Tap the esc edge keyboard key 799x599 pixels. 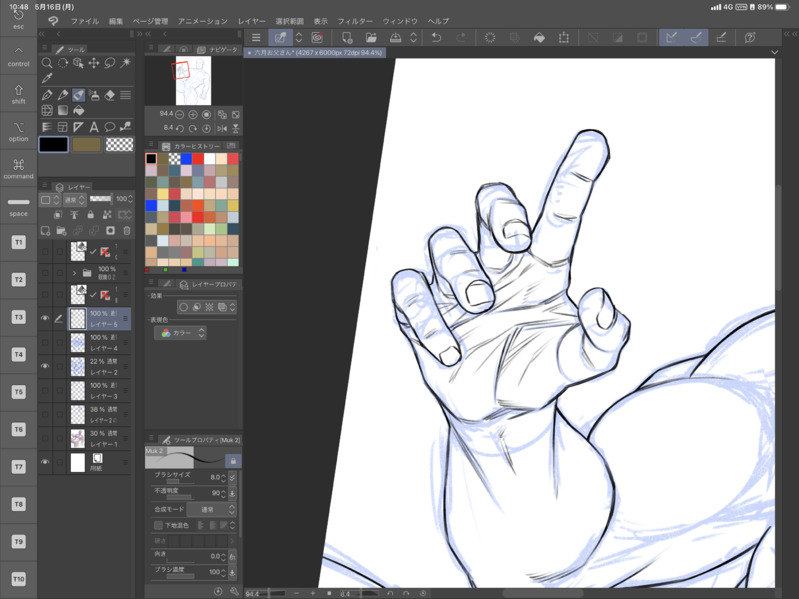pos(18,19)
